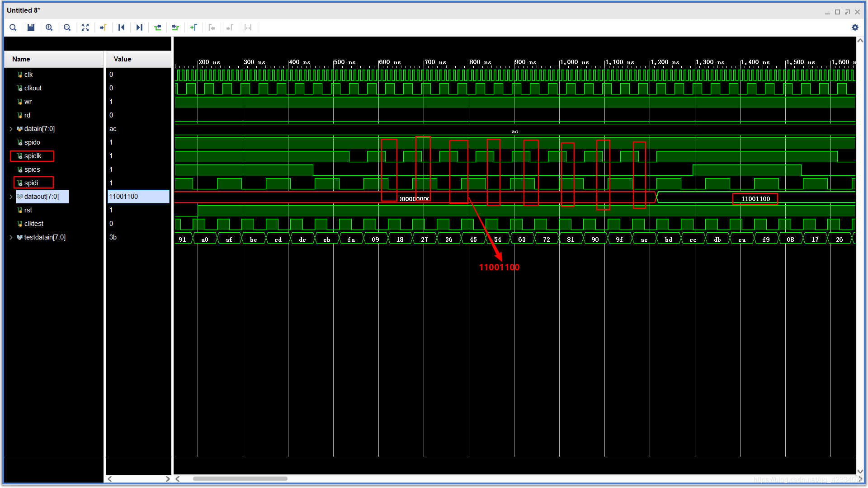This screenshot has width=868, height=488.
Task: Open waveform settings gear
Action: tap(854, 28)
